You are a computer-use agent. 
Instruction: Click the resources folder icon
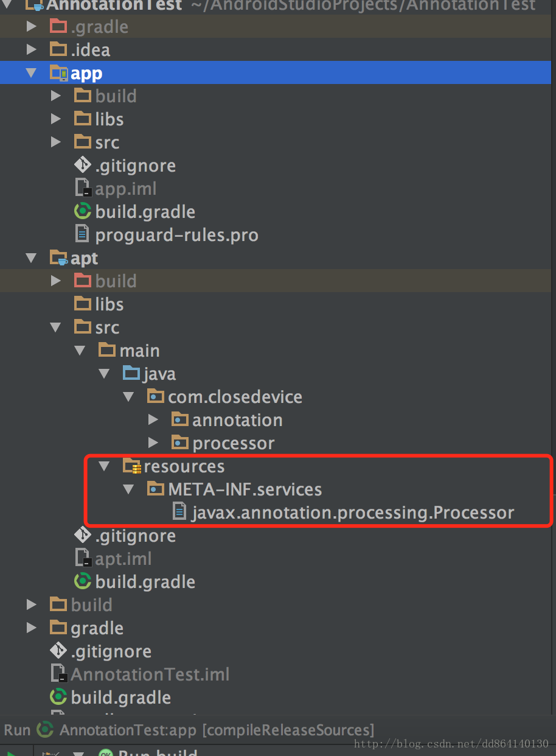tap(132, 466)
